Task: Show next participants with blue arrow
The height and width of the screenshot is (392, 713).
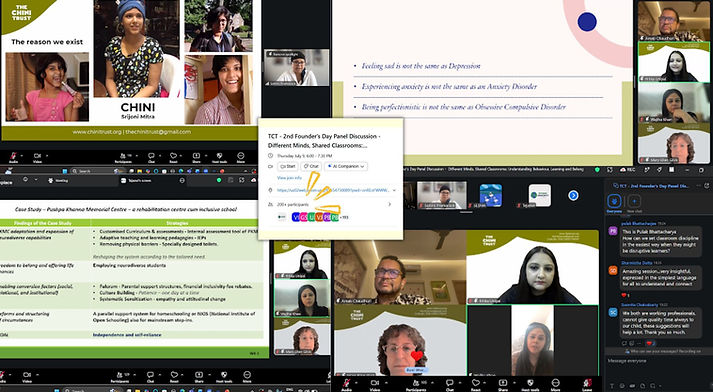Action: coord(573,196)
